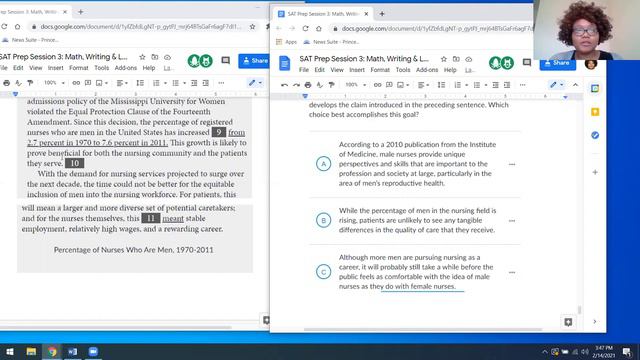Open the numbered list dropdown arrow in the right Docs window
The height and width of the screenshot is (360, 640).
point(467,85)
